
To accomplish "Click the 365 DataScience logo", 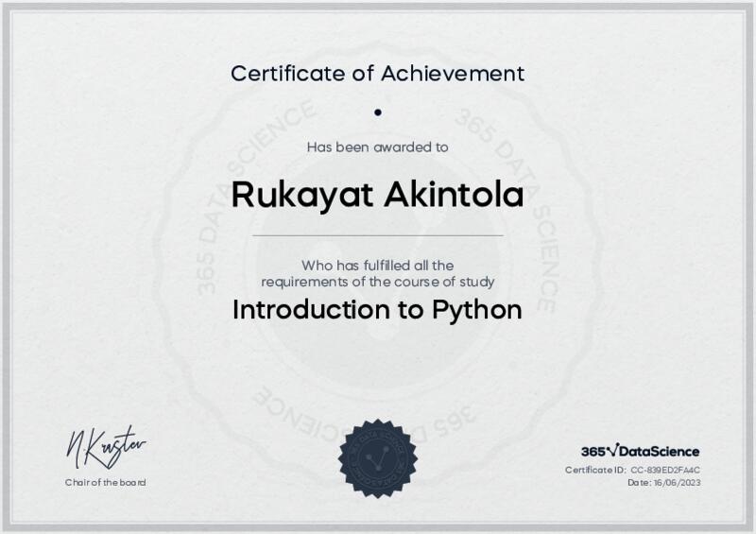I will (x=641, y=452).
